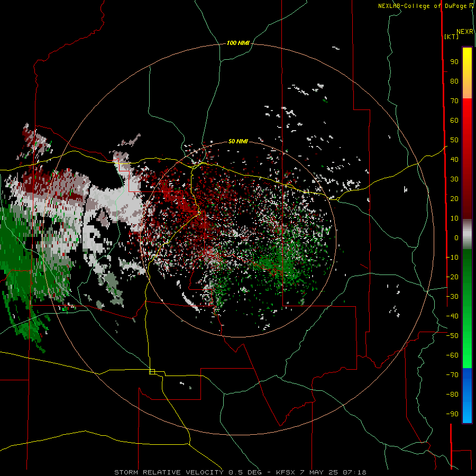
Task: Click the -10 value on the velocity scale
Action: coord(452,258)
